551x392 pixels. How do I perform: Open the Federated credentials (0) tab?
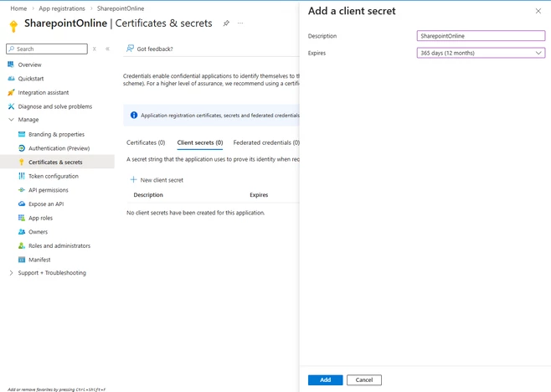tap(266, 142)
